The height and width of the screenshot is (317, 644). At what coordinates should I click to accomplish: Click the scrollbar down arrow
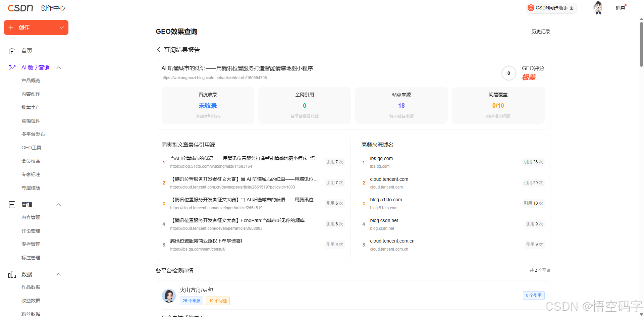[x=641, y=315]
